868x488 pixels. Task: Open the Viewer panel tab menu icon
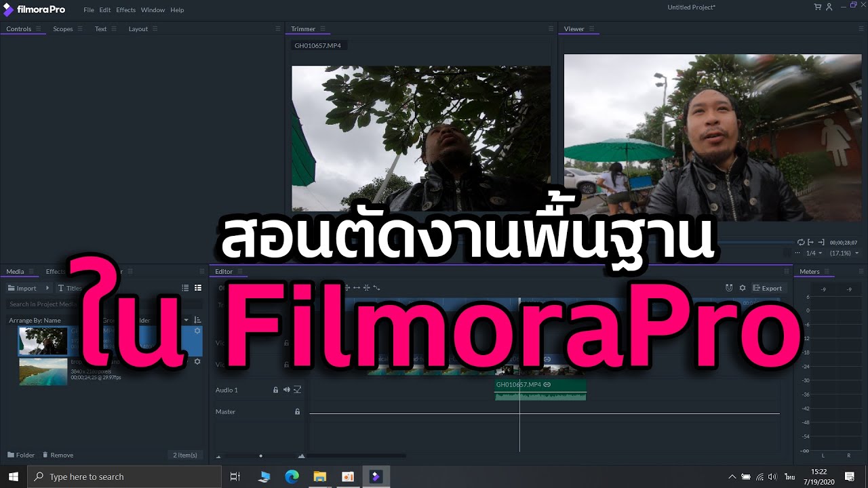[x=591, y=29]
